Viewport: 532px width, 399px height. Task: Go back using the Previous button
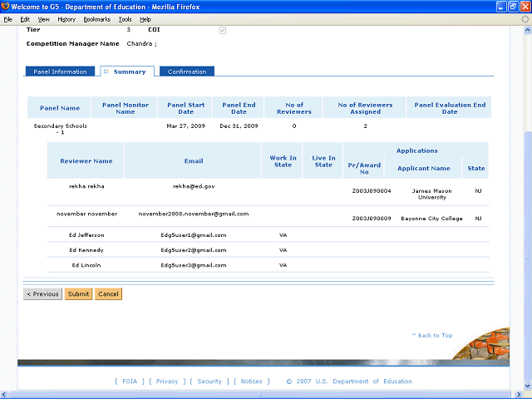[x=42, y=293]
